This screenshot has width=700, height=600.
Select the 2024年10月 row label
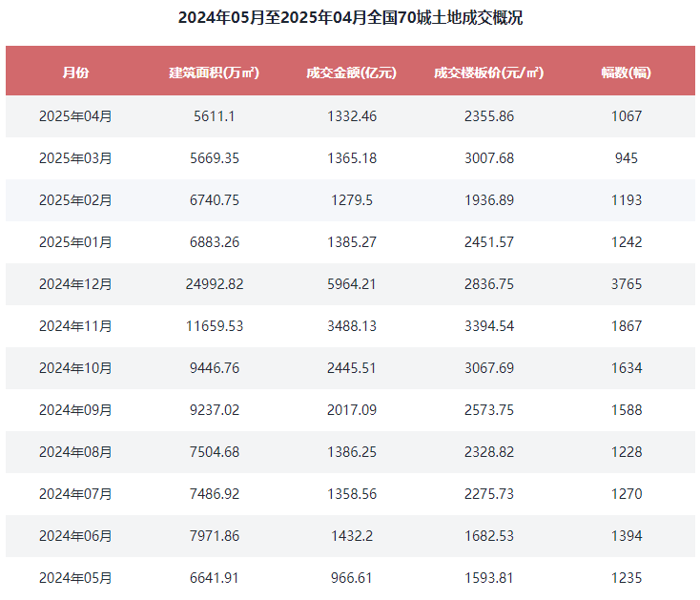[75, 368]
